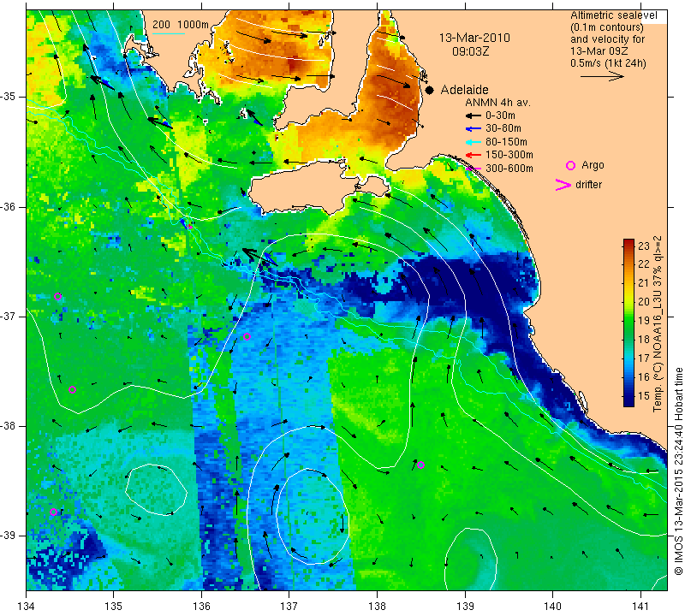Click the -36 latitude axis label
Viewport: 685px width, 616px height.
point(9,206)
